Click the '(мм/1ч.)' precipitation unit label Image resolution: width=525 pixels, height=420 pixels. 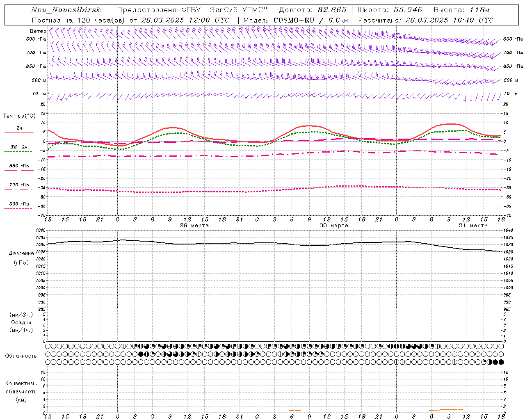tap(21, 330)
